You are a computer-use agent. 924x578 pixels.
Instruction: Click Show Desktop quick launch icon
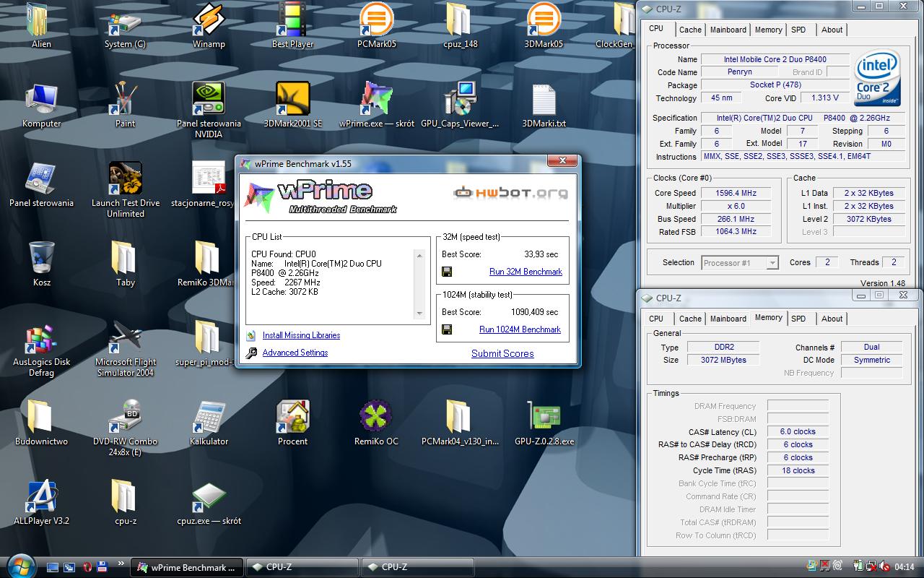[53, 567]
